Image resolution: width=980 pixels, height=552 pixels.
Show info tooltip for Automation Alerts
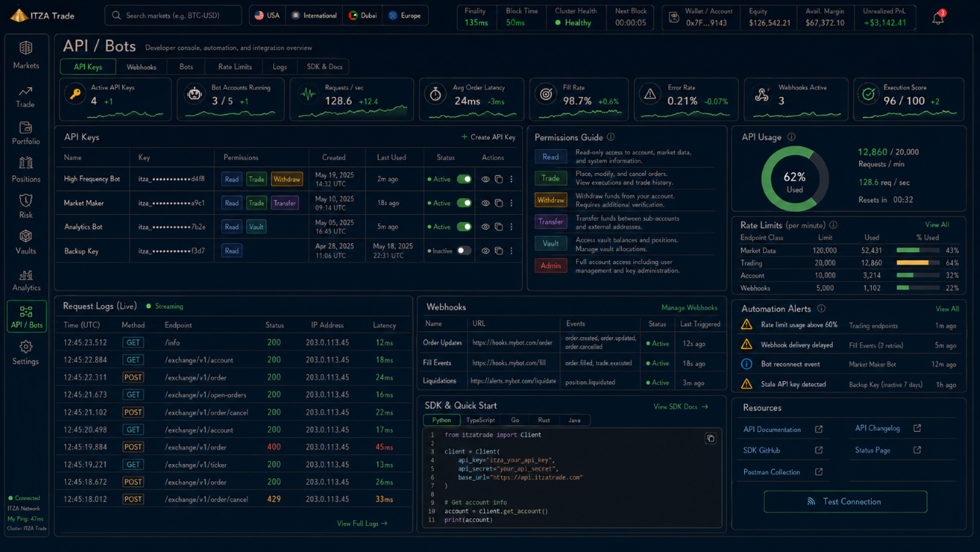click(x=821, y=309)
